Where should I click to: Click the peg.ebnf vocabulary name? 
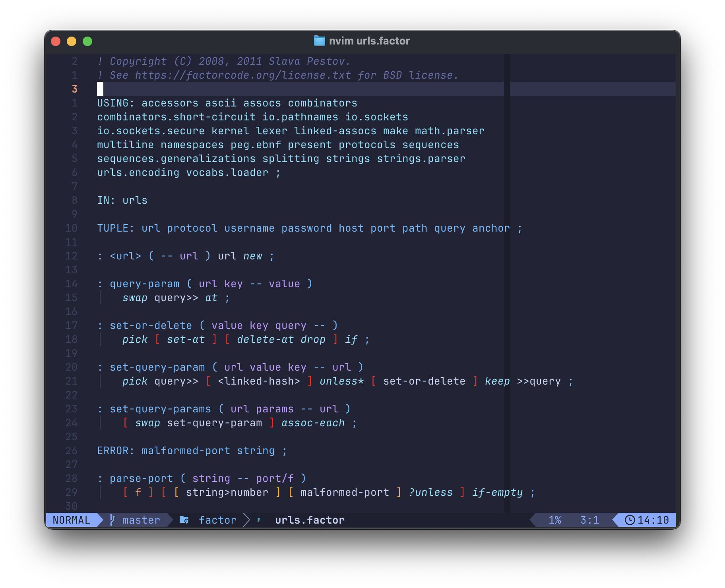(256, 145)
